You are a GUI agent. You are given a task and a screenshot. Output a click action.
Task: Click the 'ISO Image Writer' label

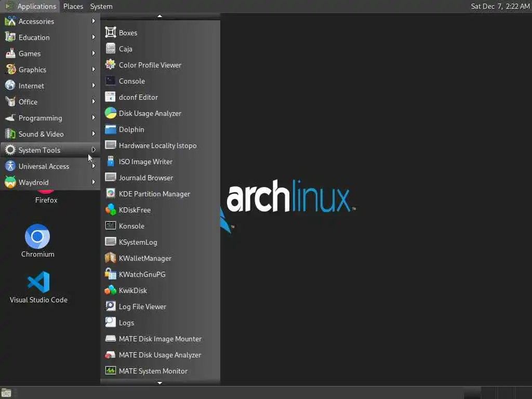(x=145, y=162)
